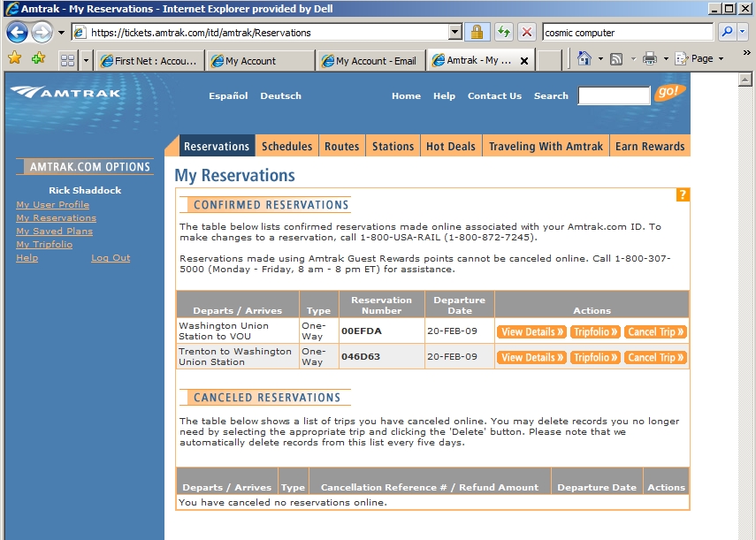Open My User Profile link
The height and width of the screenshot is (540, 756).
point(52,205)
